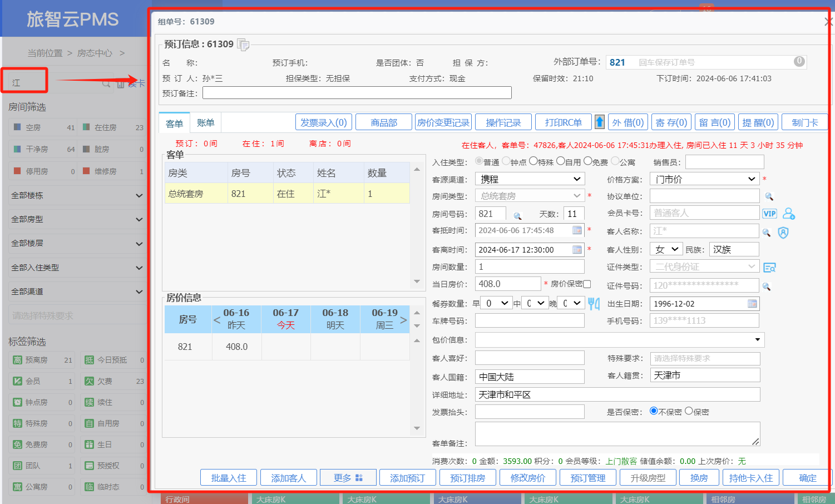Enable 房价保密 checkbox
835x504 pixels.
point(587,284)
